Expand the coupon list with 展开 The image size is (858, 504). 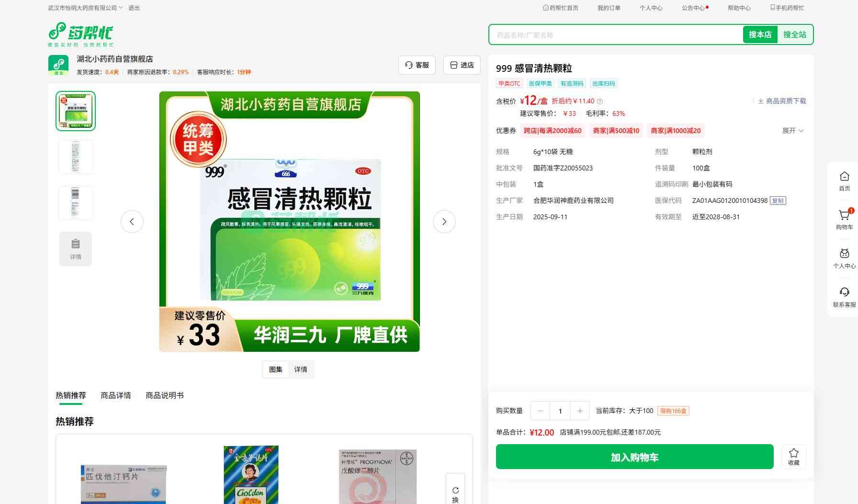point(792,131)
